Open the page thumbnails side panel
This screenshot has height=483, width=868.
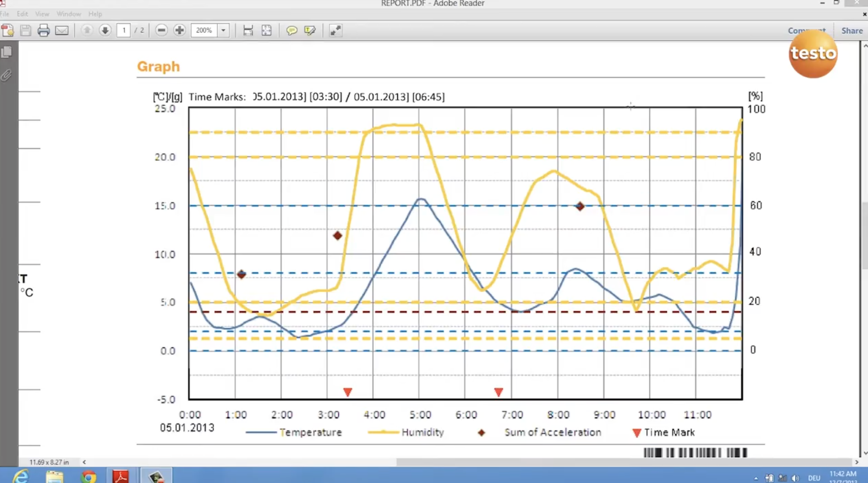coord(7,52)
